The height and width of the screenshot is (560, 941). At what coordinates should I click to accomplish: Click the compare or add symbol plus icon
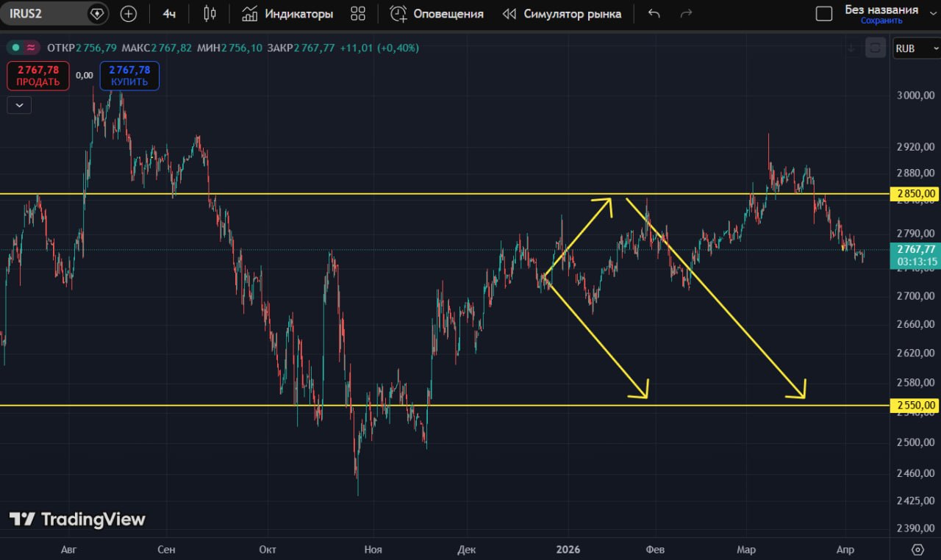point(129,14)
